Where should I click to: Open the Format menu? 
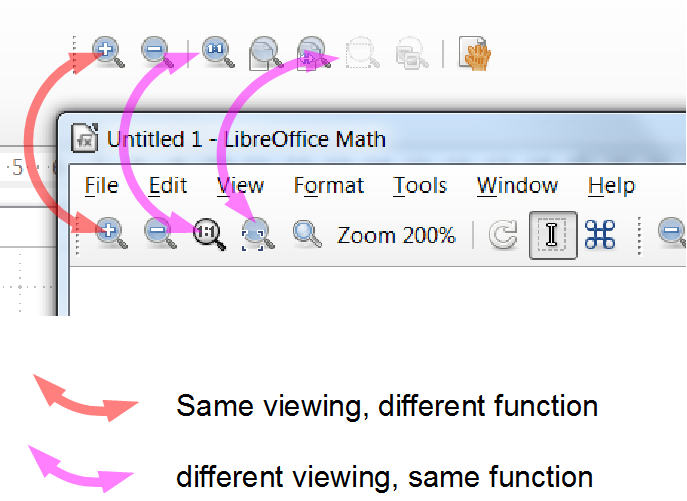(x=328, y=186)
